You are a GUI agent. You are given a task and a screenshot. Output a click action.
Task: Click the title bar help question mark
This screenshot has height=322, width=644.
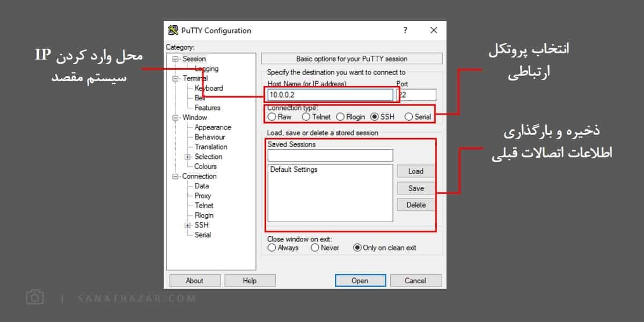(x=405, y=31)
